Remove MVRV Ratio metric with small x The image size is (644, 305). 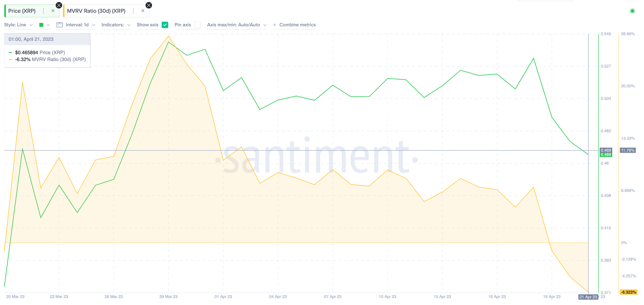click(x=143, y=11)
